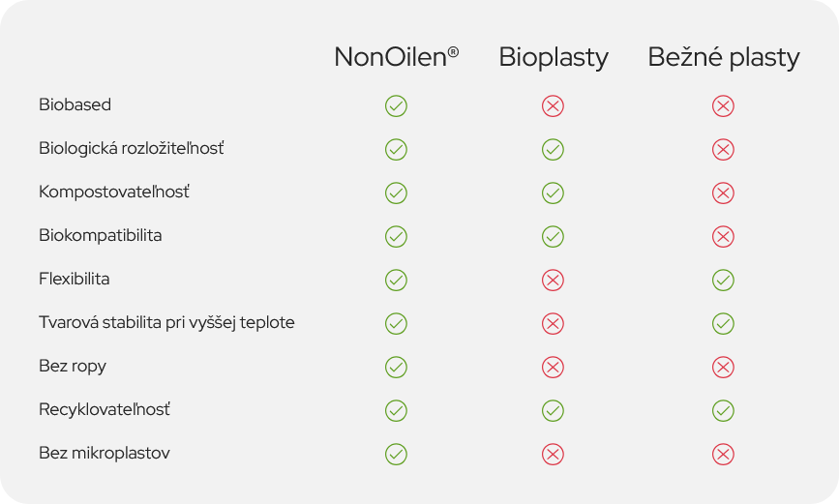Image resolution: width=839 pixels, height=504 pixels.
Task: Click the Bioplasty checkmark for Biologická rozložiteľnosť
Action: coord(553,149)
